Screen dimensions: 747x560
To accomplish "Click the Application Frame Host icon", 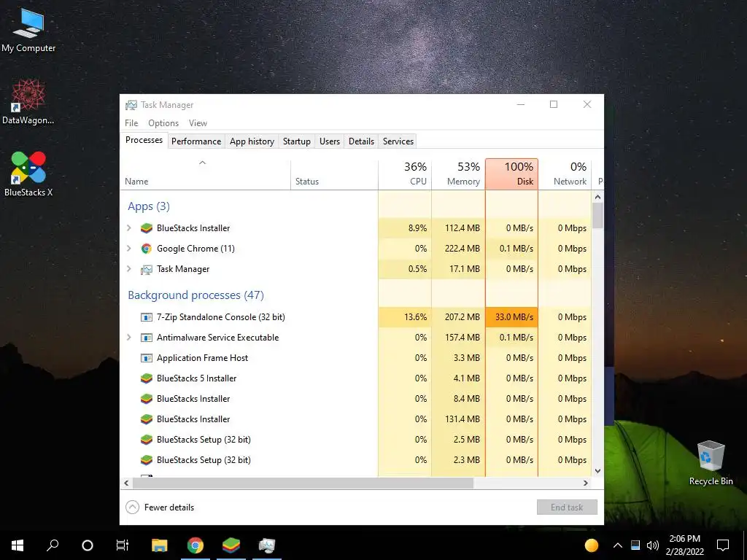I will (x=146, y=358).
